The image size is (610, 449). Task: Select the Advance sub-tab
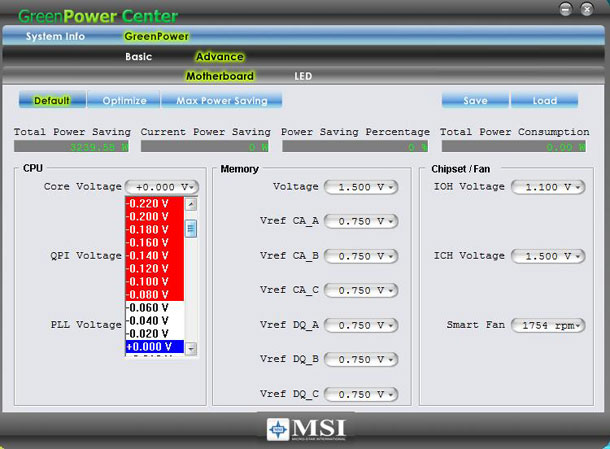[x=220, y=57]
